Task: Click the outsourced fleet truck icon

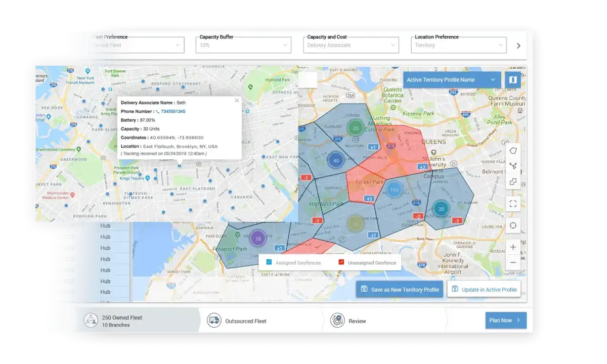Action: (x=214, y=321)
